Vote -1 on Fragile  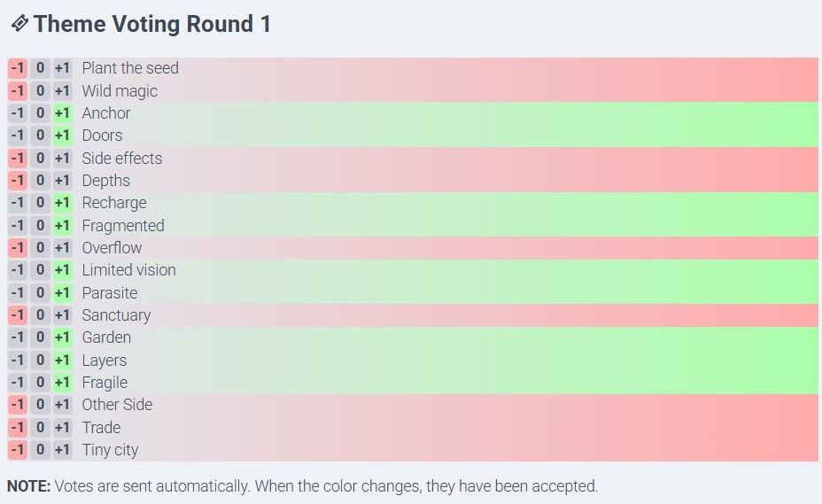pos(18,383)
